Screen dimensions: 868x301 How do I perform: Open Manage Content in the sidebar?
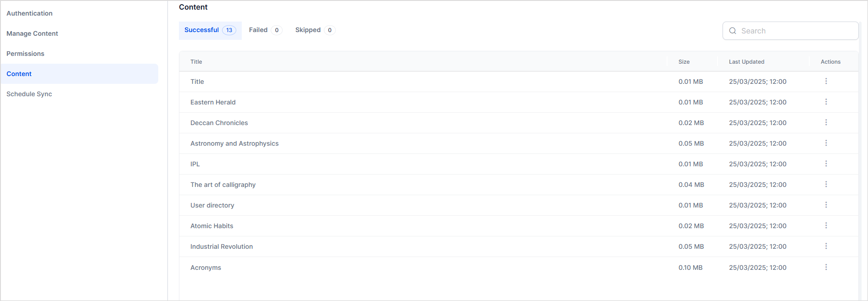(x=32, y=33)
